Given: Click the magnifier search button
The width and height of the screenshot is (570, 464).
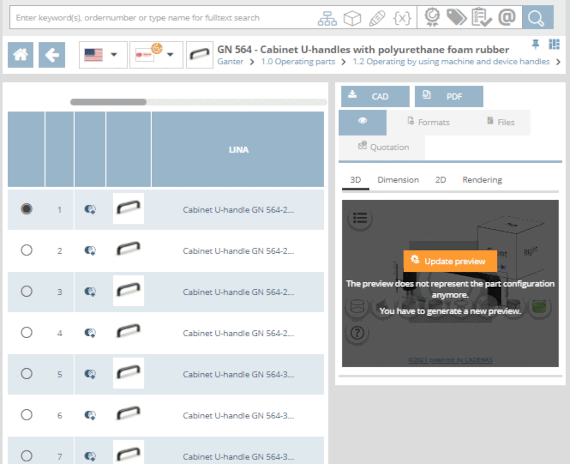Looking at the screenshot, I should point(538,17).
